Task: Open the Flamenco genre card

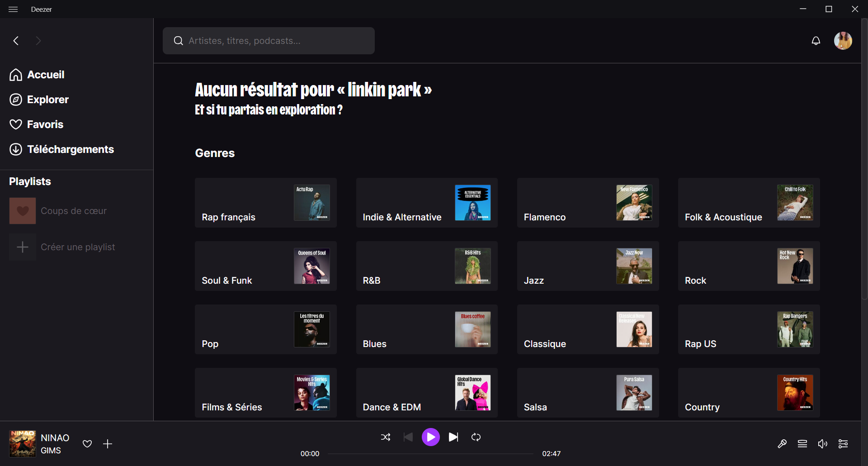Action: pos(588,203)
